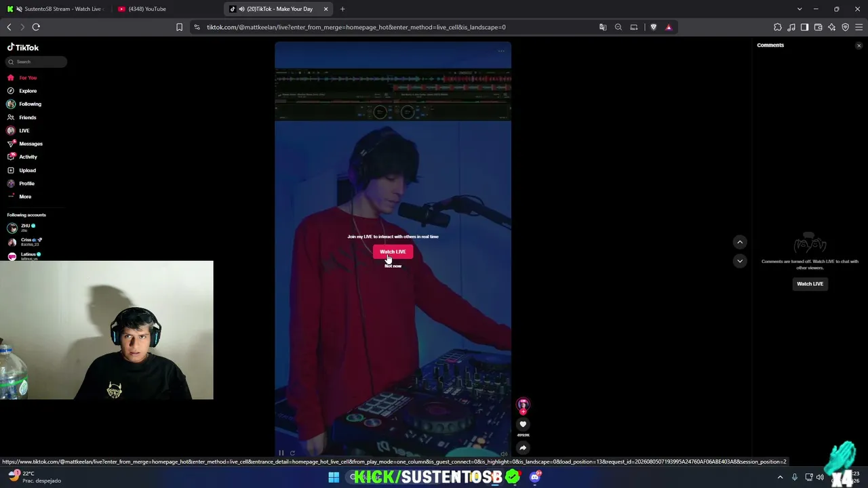Image resolution: width=868 pixels, height=488 pixels.
Task: Go back in browser history
Action: pyautogui.click(x=9, y=27)
